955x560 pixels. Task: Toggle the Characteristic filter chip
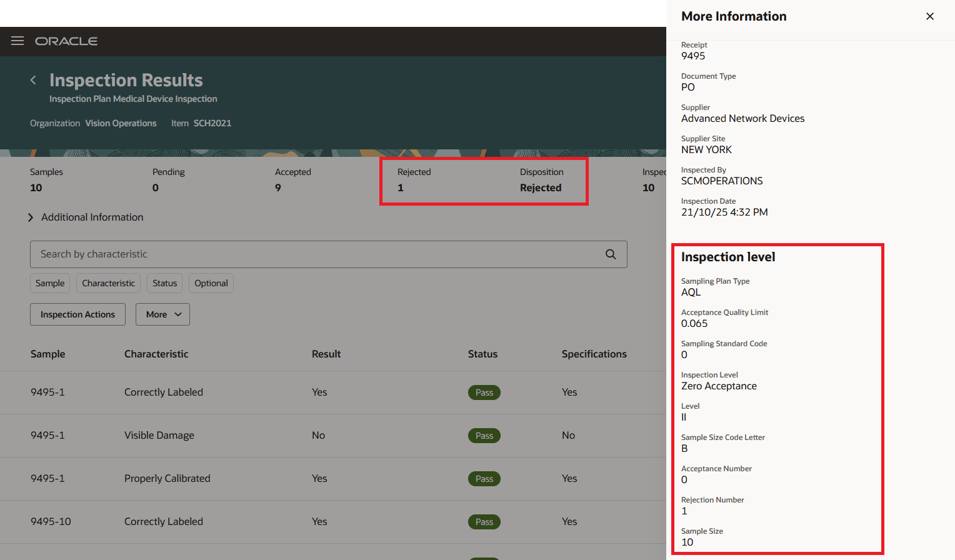[108, 282]
